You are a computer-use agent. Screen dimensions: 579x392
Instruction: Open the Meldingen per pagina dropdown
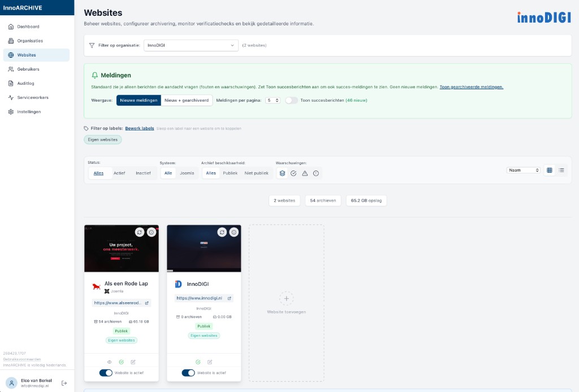pyautogui.click(x=273, y=100)
